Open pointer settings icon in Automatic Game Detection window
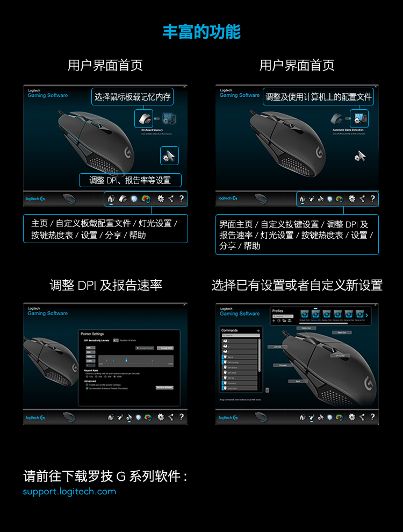The height and width of the screenshot is (532, 403). pos(321,199)
